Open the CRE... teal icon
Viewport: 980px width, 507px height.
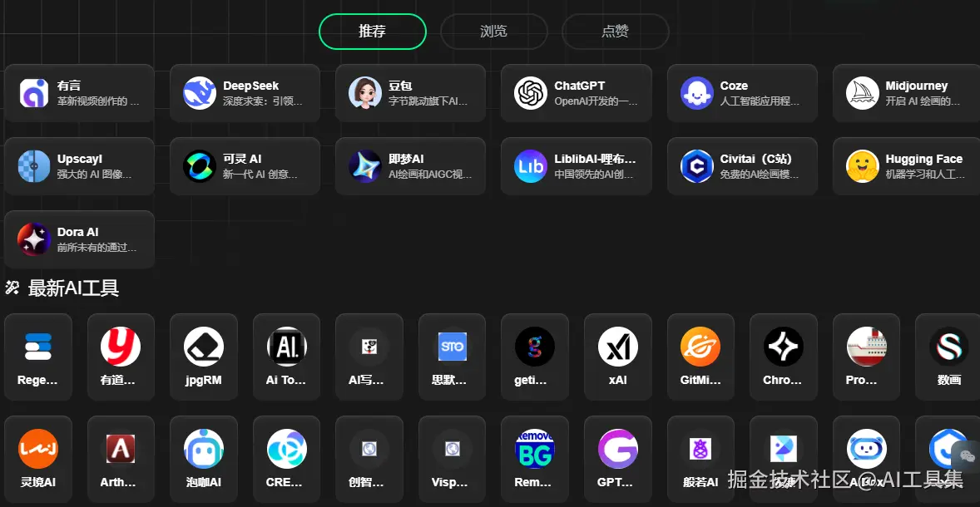coord(287,449)
